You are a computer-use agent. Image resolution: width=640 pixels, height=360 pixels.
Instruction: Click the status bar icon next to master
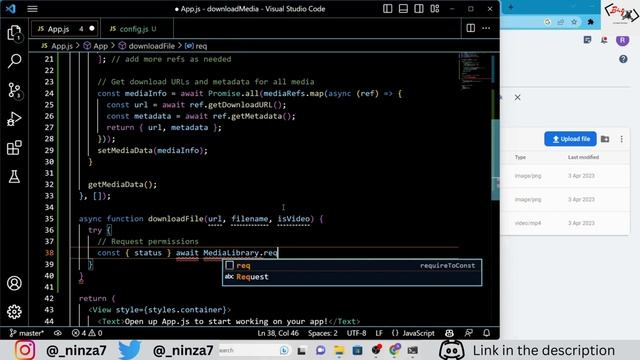point(58,333)
